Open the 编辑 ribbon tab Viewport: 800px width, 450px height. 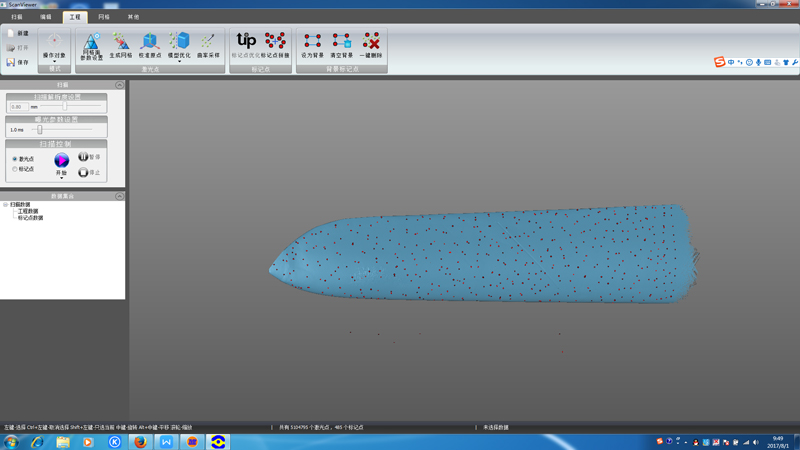pyautogui.click(x=46, y=17)
